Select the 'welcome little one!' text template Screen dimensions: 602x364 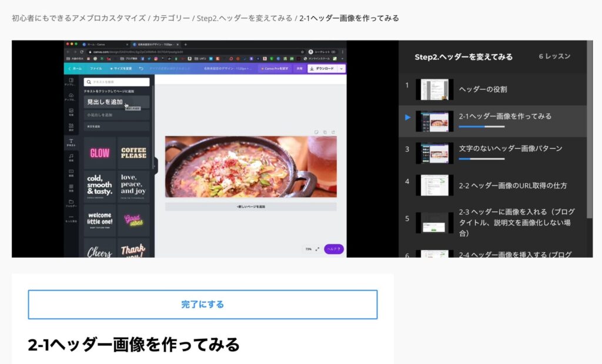click(100, 220)
